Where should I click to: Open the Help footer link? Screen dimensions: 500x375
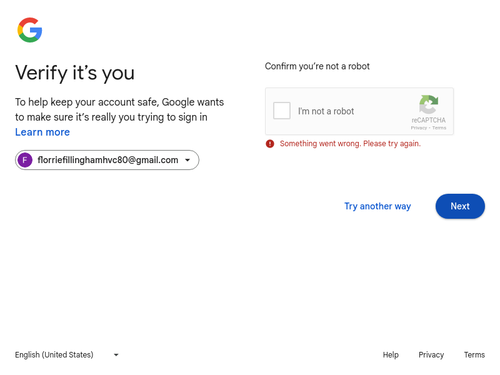click(x=390, y=355)
